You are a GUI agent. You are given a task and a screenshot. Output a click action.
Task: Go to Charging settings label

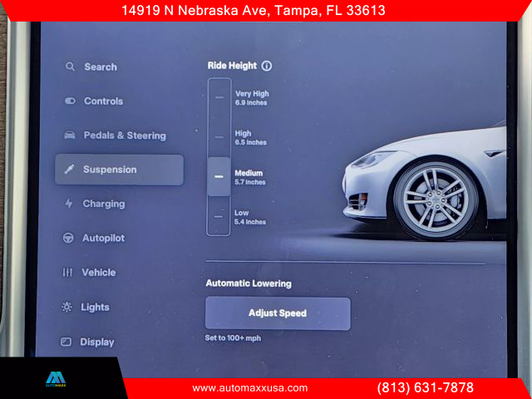[103, 204]
